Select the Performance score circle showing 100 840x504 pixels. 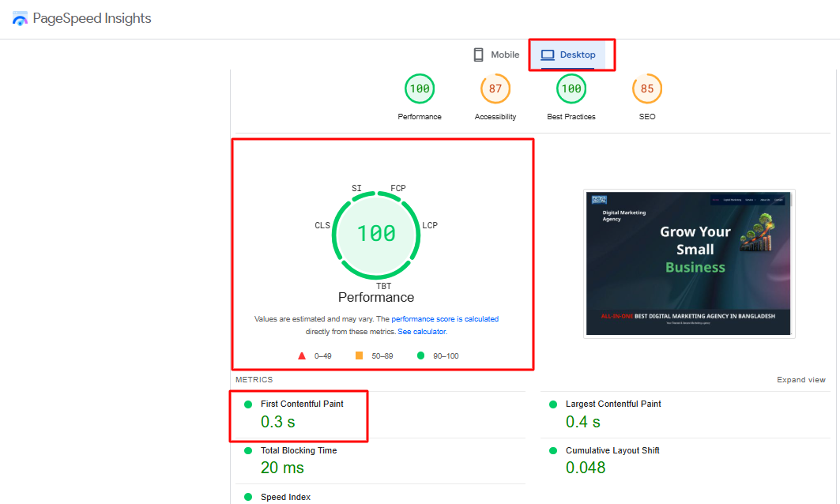[x=420, y=88]
